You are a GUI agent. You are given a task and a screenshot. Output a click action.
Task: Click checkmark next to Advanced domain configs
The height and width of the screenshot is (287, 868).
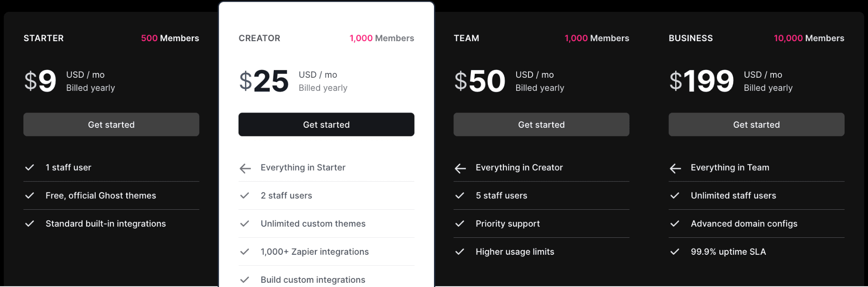pos(675,224)
